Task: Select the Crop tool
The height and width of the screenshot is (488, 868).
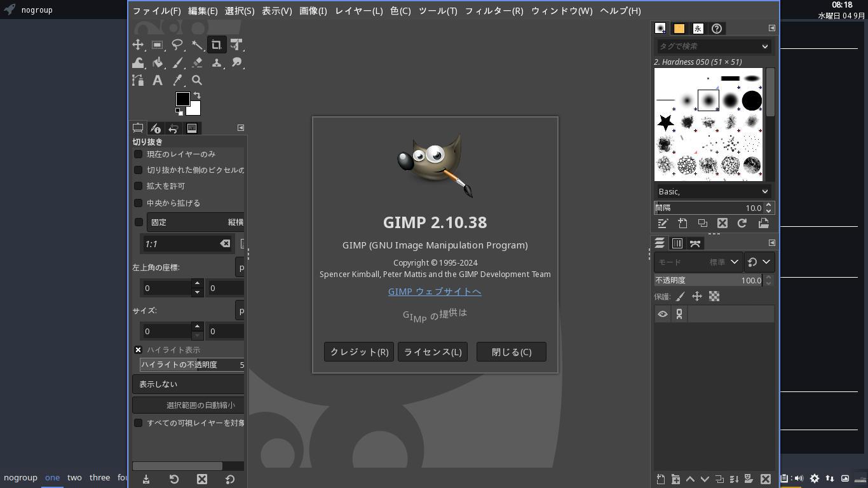Action: (217, 44)
